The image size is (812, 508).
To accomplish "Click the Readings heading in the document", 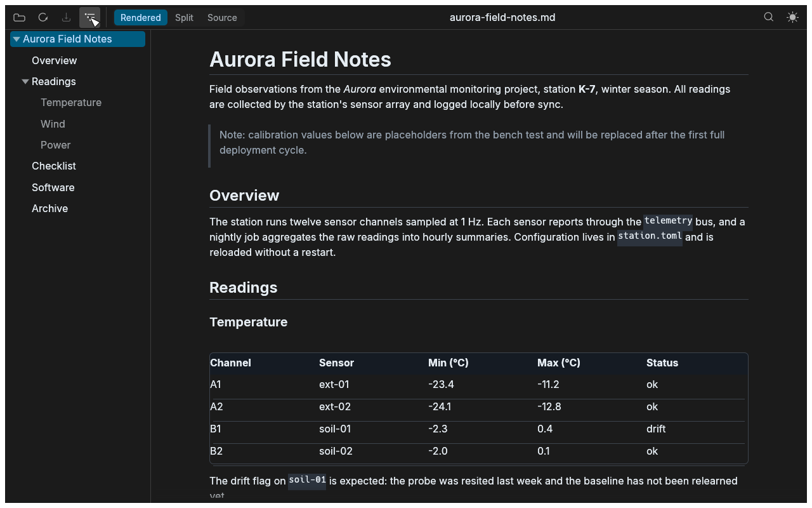I will click(244, 288).
